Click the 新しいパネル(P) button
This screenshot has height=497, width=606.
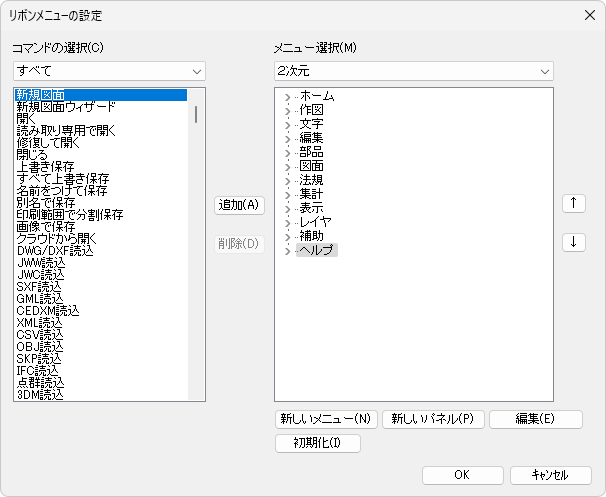[x=433, y=419]
